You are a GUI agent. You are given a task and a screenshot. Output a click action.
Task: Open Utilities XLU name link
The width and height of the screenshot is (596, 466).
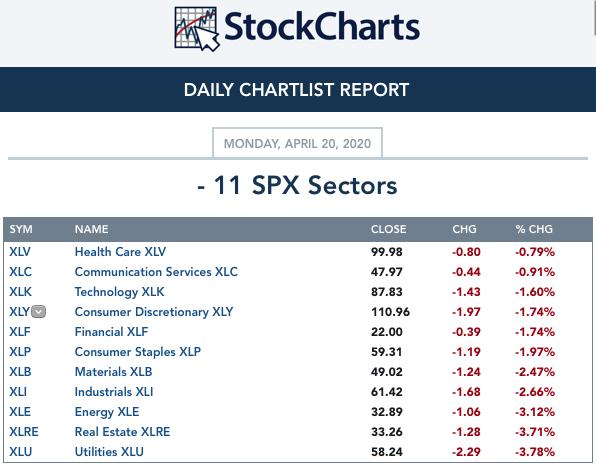109,452
